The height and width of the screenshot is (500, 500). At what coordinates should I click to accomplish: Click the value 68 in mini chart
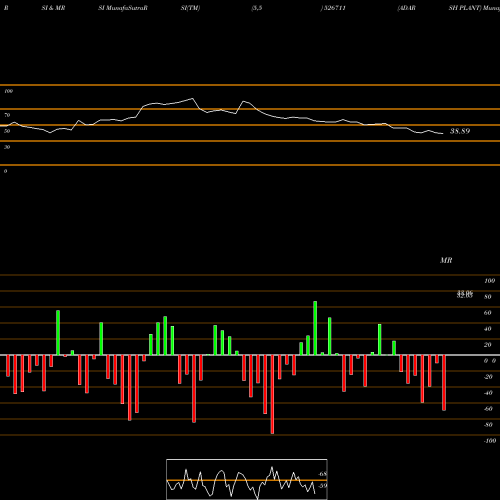(x=322, y=474)
